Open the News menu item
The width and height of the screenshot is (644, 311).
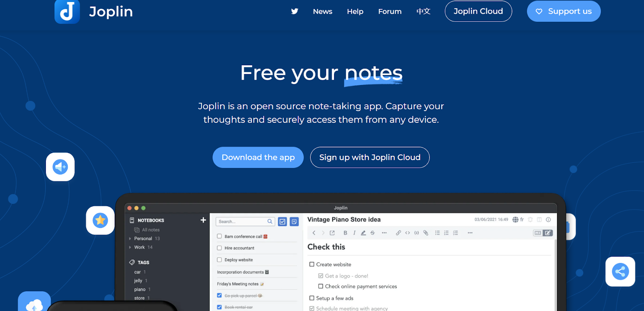pyautogui.click(x=323, y=11)
